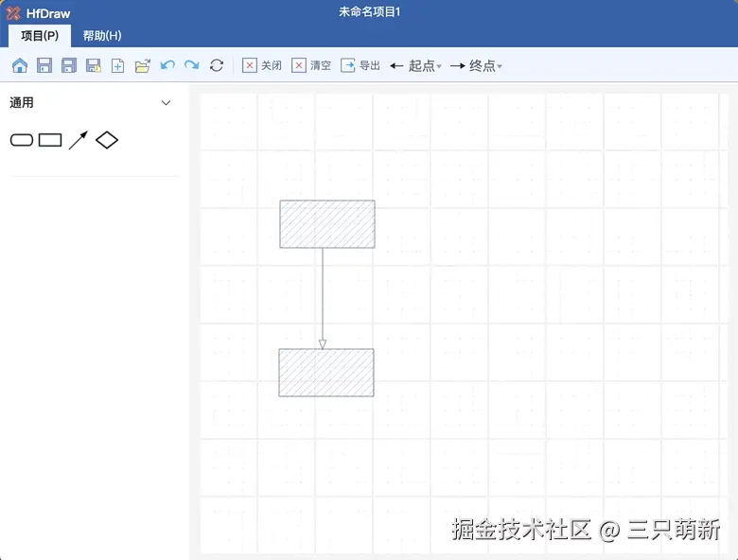
Task: Select the plain rectangle shape in the palette
Action: tap(50, 140)
